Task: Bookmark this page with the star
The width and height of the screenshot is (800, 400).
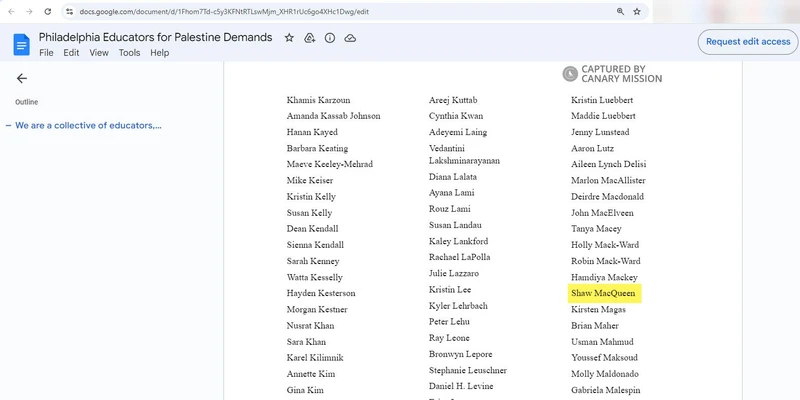Action: pos(637,11)
